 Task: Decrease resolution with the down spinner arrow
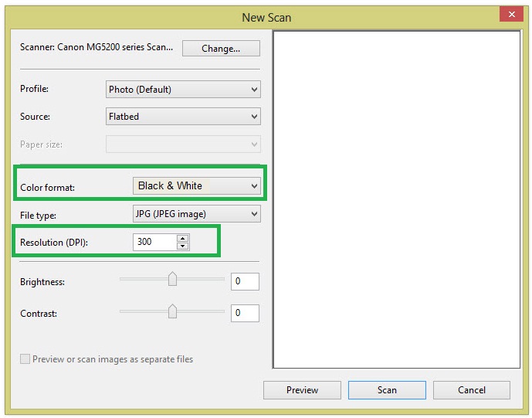[x=183, y=246]
